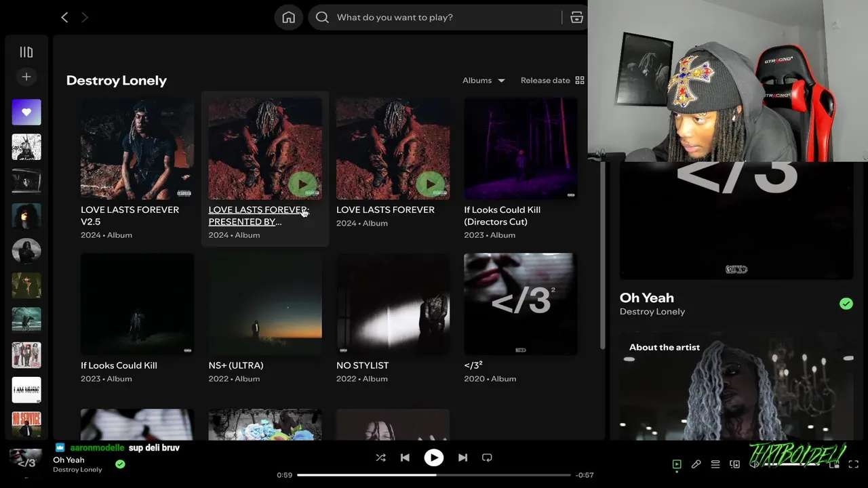
Task: Click elapsed time 0:59
Action: click(285, 475)
